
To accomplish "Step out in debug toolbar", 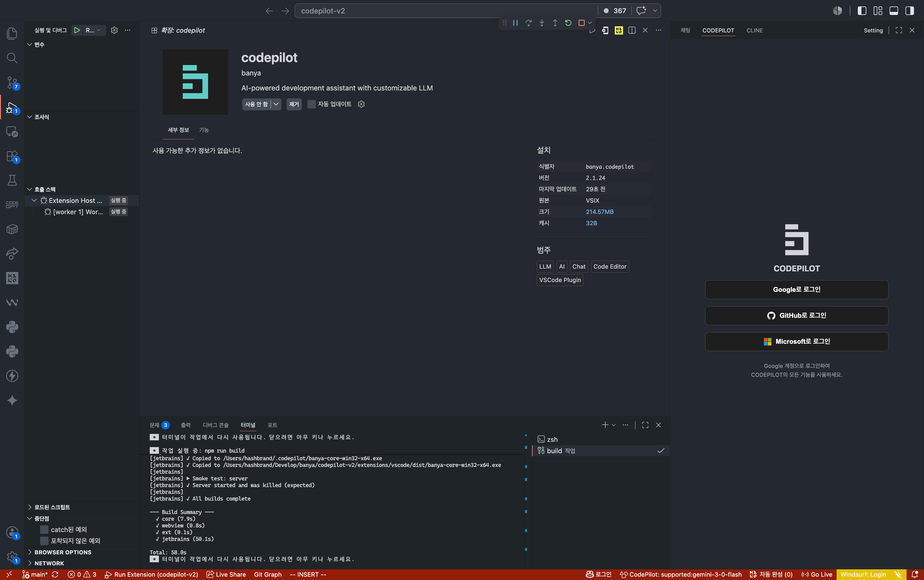I will pos(555,23).
